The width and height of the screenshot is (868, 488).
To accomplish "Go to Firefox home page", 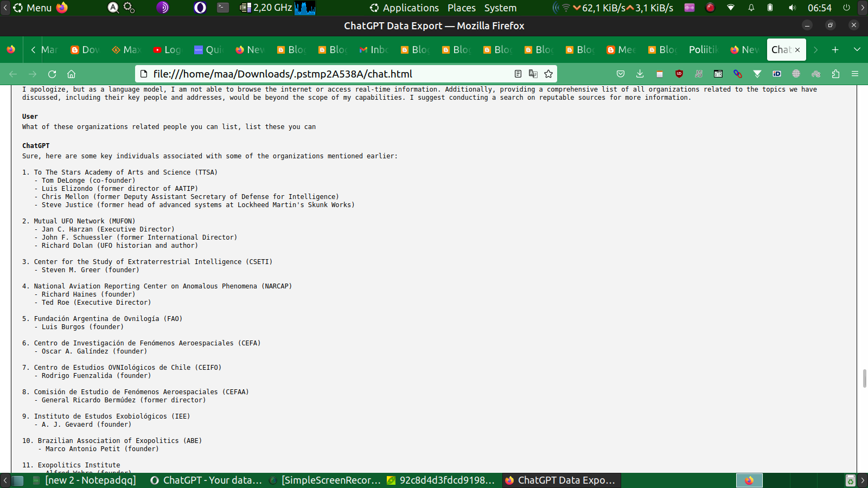I will point(71,74).
